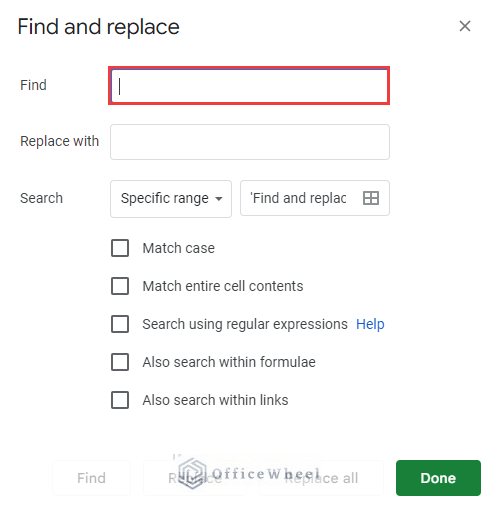Enable the Match case checkbox
The height and width of the screenshot is (512, 496).
120,248
